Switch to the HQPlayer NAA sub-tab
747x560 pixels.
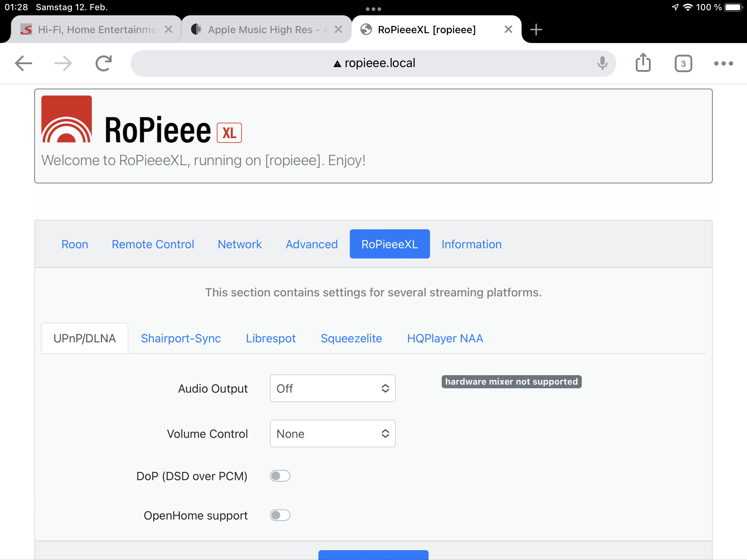click(445, 338)
